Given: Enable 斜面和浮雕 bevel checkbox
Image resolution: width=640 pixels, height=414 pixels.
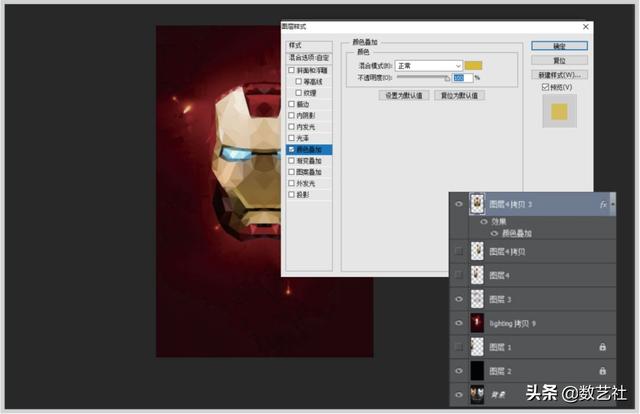Looking at the screenshot, I should [x=291, y=70].
